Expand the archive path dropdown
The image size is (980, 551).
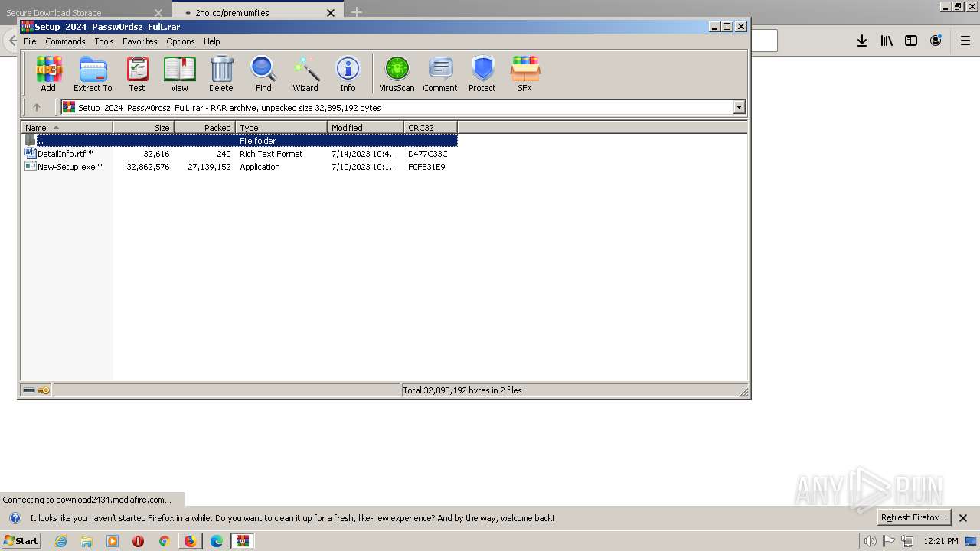click(x=740, y=107)
